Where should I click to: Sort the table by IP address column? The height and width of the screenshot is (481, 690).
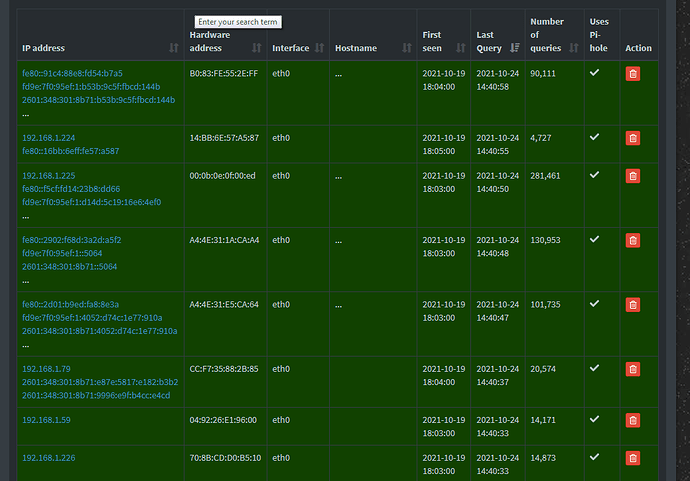point(98,48)
